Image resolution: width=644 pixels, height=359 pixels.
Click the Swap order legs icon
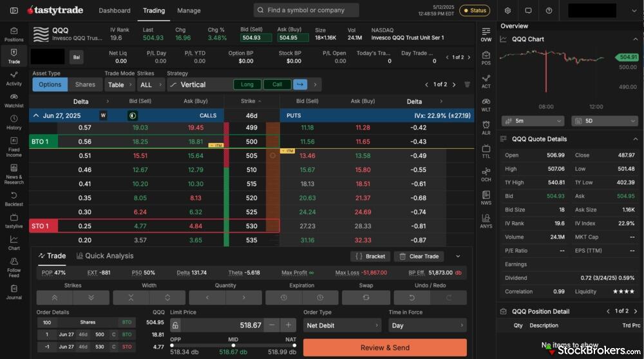coord(366,298)
